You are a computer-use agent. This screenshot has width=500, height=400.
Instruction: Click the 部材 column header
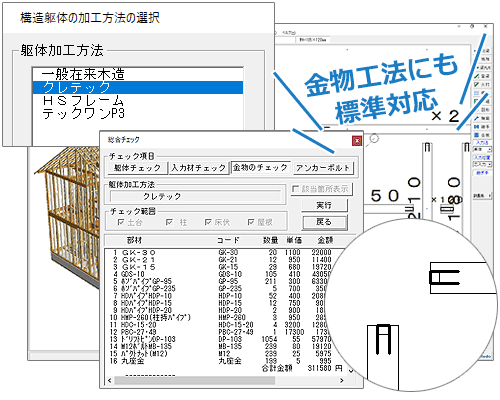coord(134,240)
